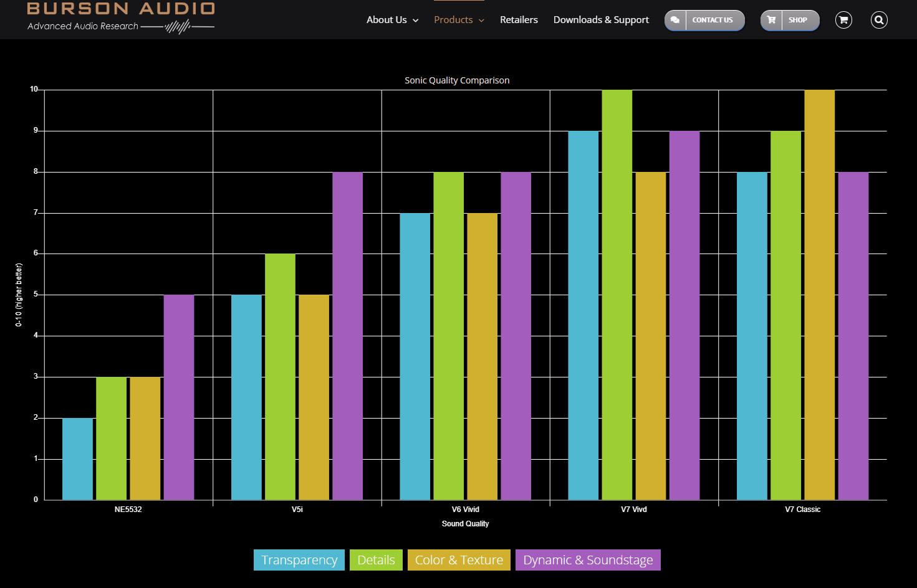Toggle the Dynamic & Soundstage legend series
Screen dimensions: 917x588
(x=588, y=560)
